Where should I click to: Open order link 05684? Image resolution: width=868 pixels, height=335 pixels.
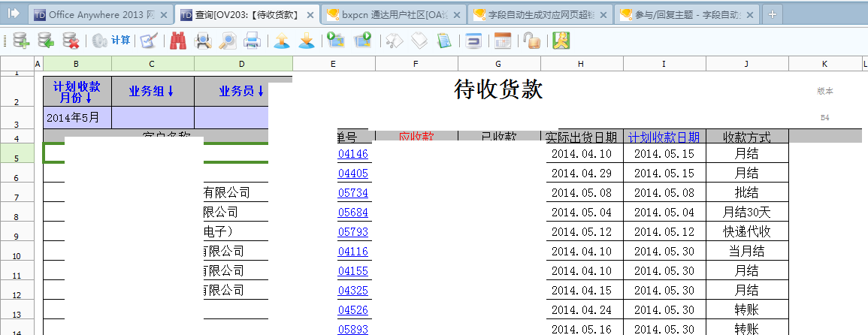point(353,212)
